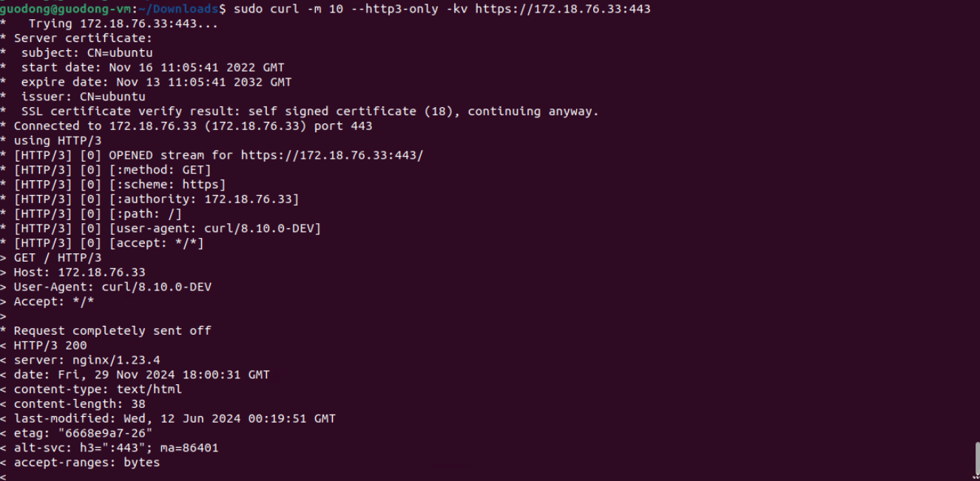Click the certificate expire date line

click(x=156, y=82)
